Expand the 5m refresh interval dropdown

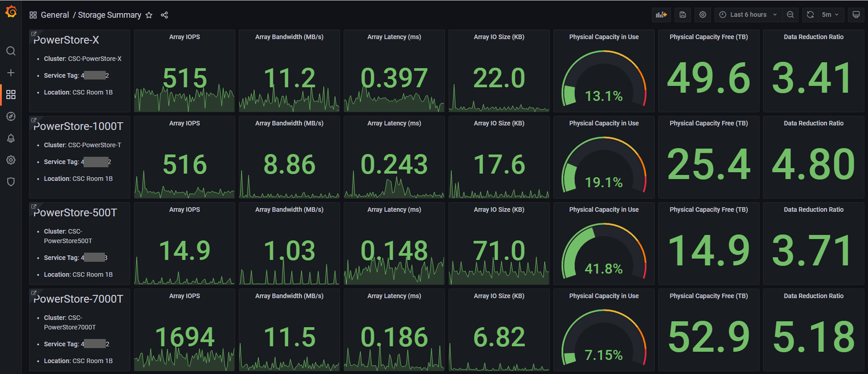pyautogui.click(x=831, y=15)
